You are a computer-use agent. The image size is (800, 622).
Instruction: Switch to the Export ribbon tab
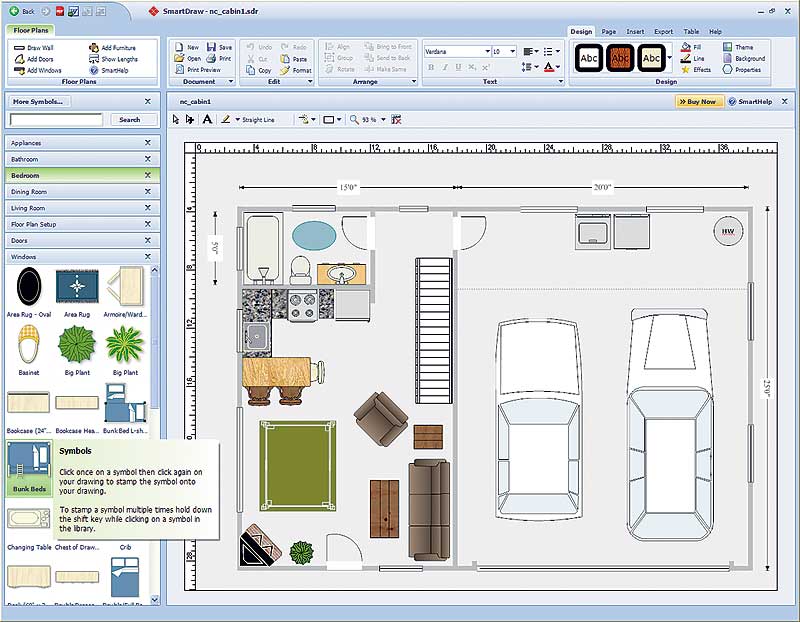[663, 32]
